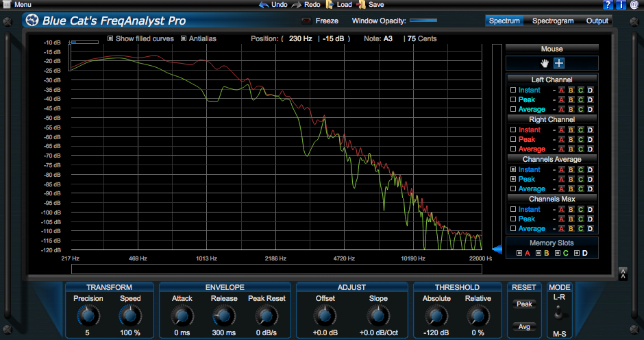Open the Menu icon at top left
This screenshot has height=340, width=644.
coord(7,4)
